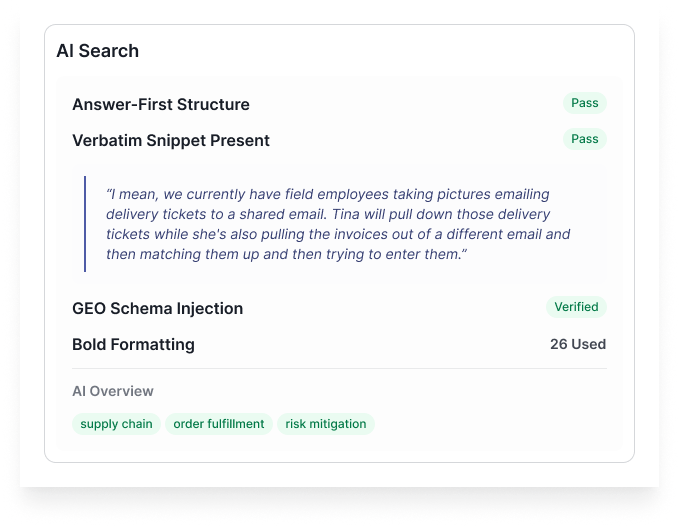
Task: Click the quoted snippet text block
Action: pos(338,225)
